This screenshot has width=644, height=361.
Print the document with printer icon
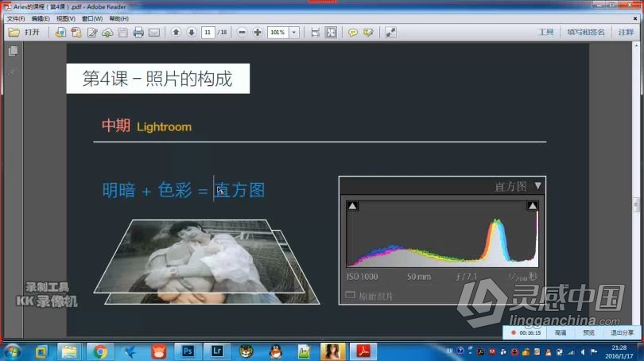point(138,32)
